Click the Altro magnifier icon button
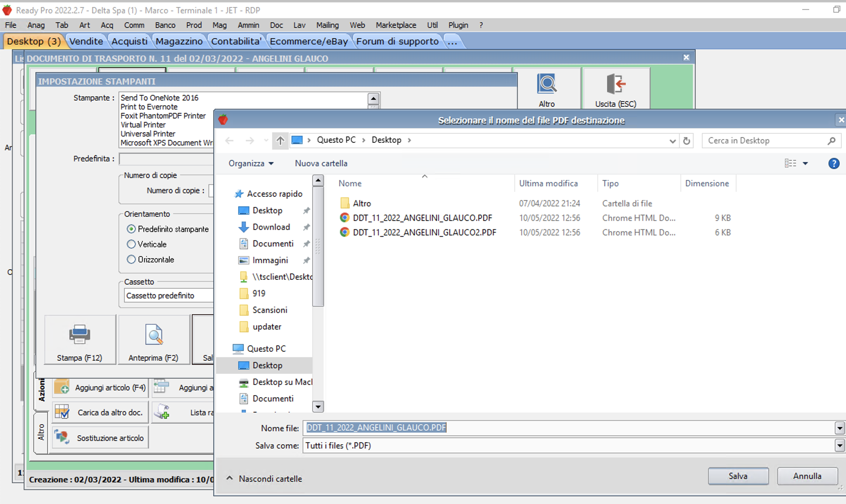 coord(547,83)
